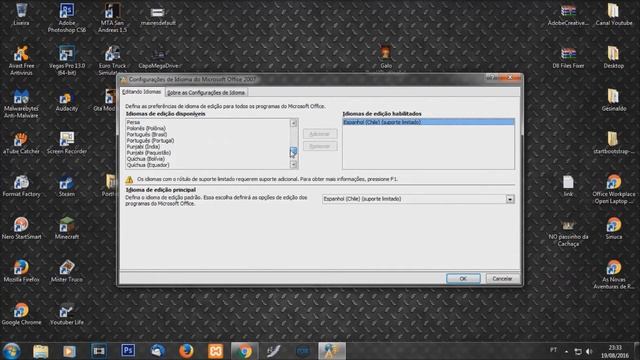Click the Remover button
Viewport: 640px width, 360px height.
320,146
